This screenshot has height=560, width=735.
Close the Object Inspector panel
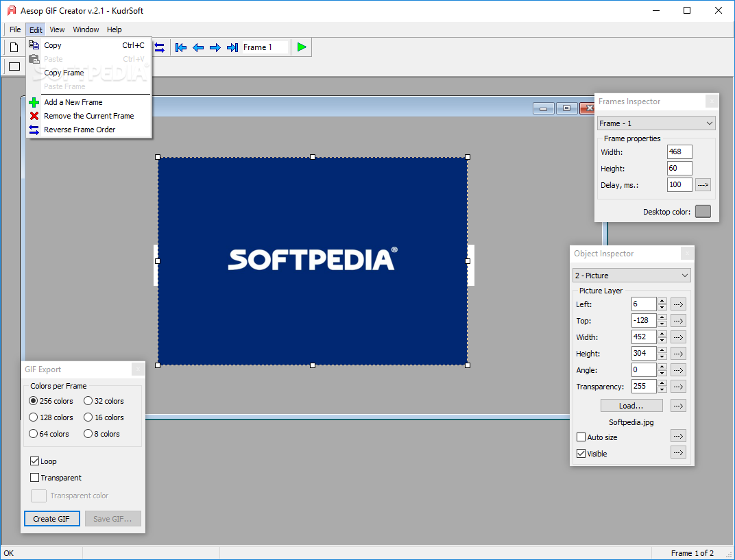(x=687, y=254)
